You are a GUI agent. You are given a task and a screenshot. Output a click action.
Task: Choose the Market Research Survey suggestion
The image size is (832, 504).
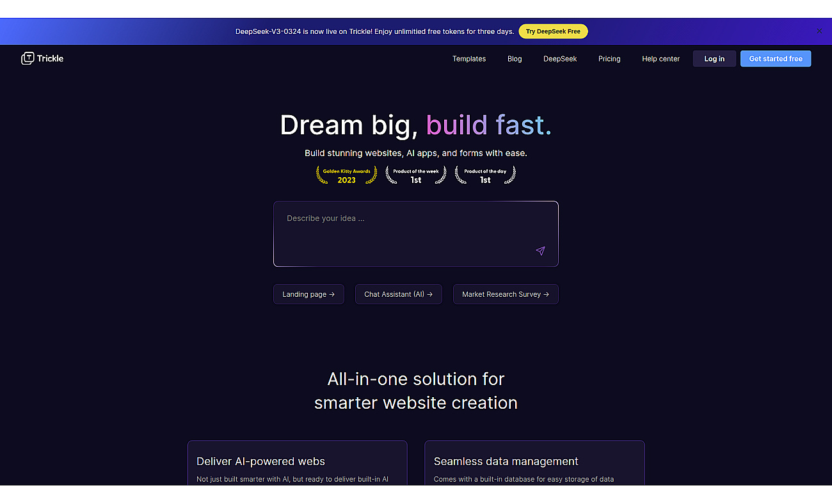click(506, 294)
